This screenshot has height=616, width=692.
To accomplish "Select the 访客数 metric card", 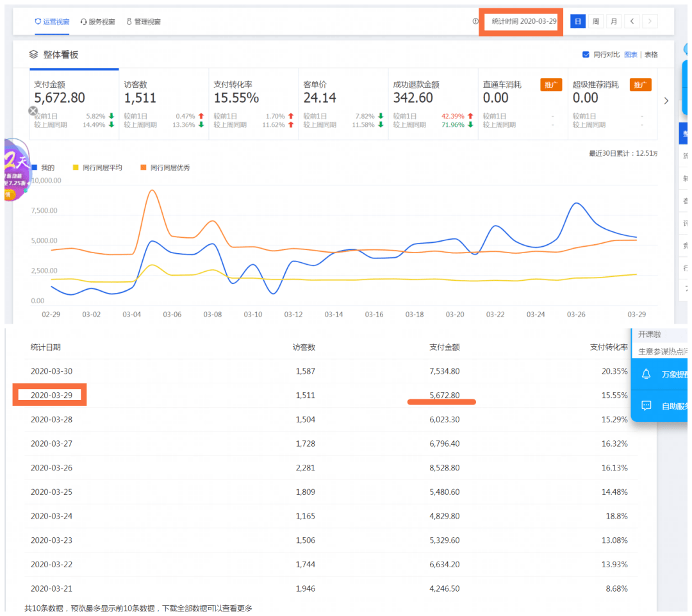I will pyautogui.click(x=163, y=104).
